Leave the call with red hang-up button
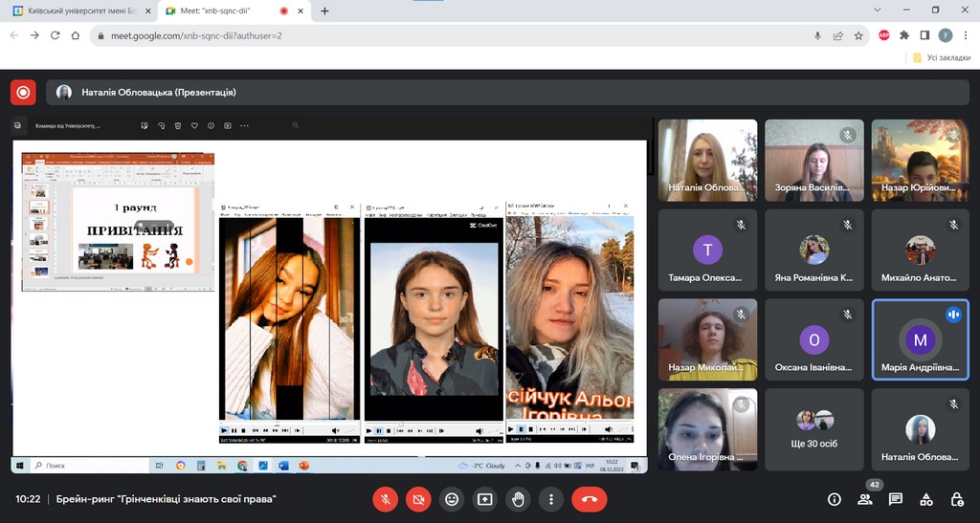 click(x=589, y=499)
